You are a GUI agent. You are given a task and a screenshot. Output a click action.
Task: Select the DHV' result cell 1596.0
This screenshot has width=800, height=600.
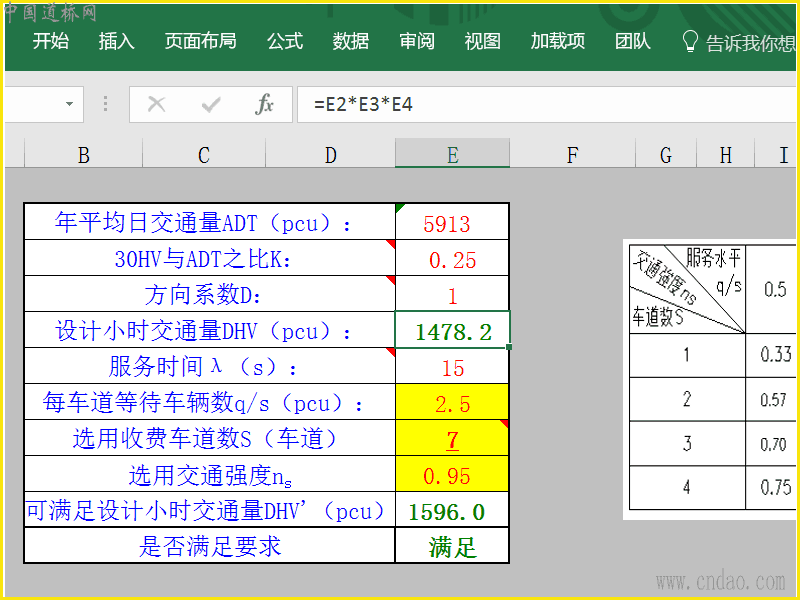click(x=452, y=510)
